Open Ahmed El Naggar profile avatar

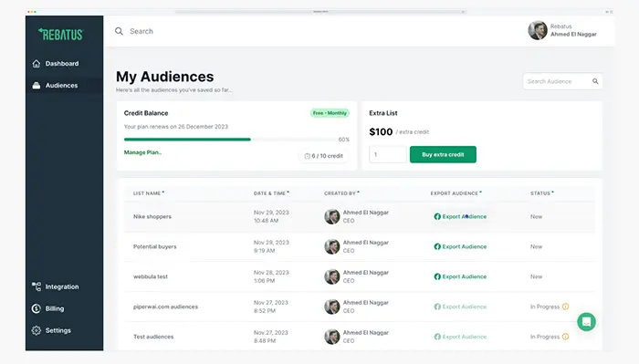[x=538, y=30]
